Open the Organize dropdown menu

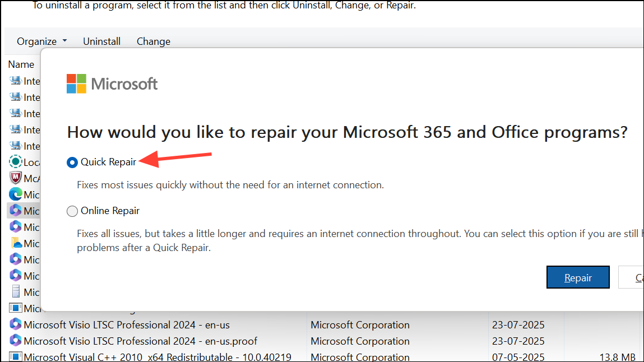tap(41, 41)
